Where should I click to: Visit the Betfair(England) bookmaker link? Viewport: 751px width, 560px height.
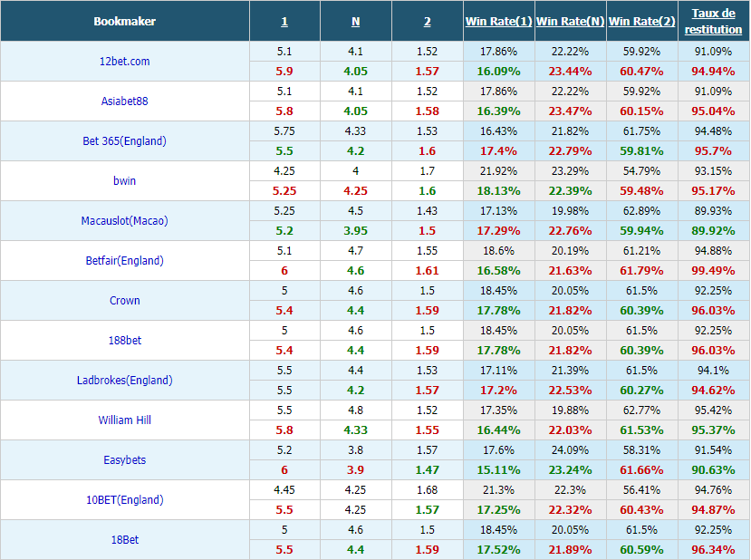[x=124, y=260]
